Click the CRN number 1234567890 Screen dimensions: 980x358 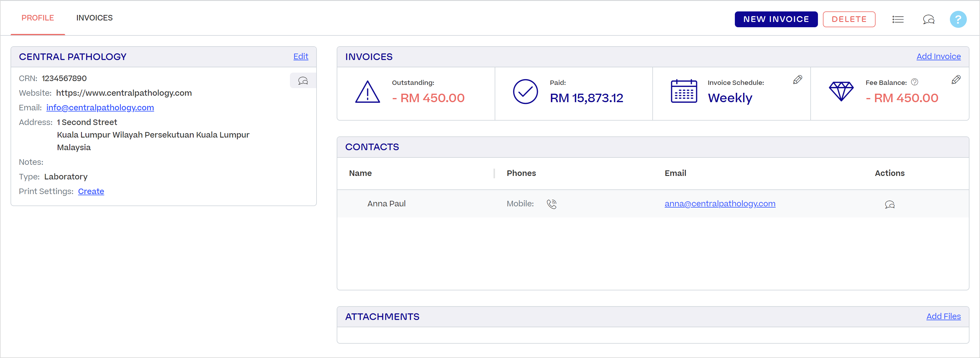click(x=64, y=78)
